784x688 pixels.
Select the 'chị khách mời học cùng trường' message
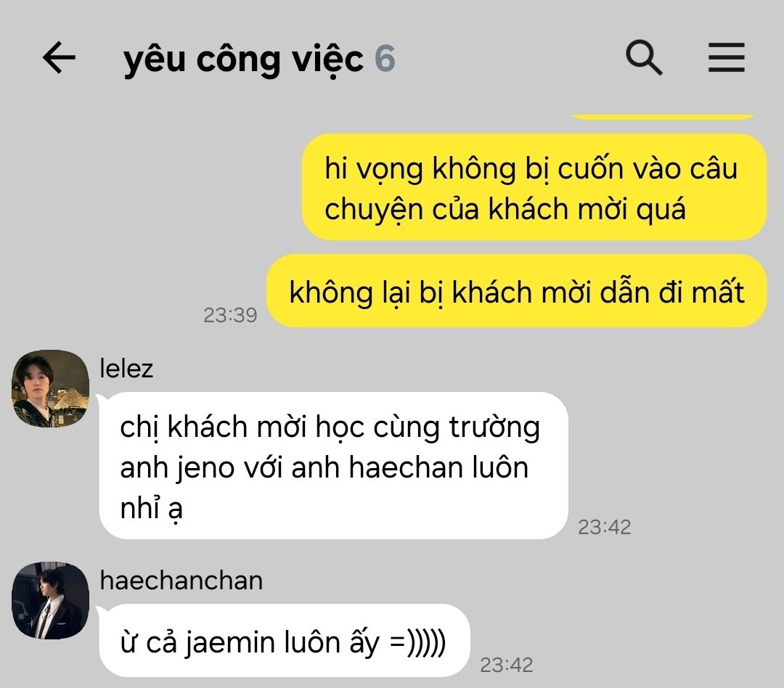(x=333, y=466)
